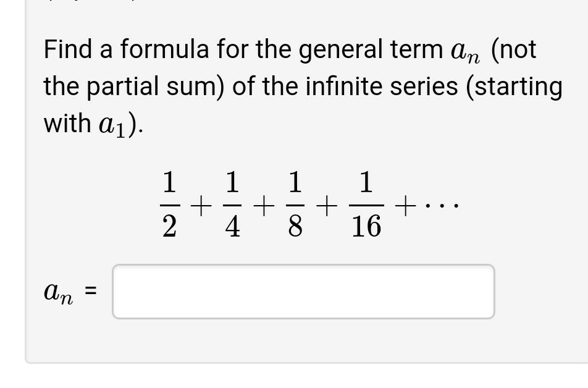Select the fraction 1/8 in the series
The image size is (588, 388).
click(295, 204)
